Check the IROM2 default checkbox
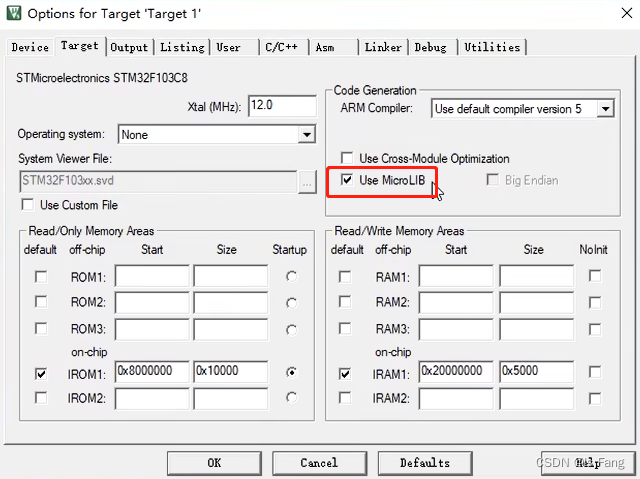Screen dimensions: 640x479 coord(41,398)
